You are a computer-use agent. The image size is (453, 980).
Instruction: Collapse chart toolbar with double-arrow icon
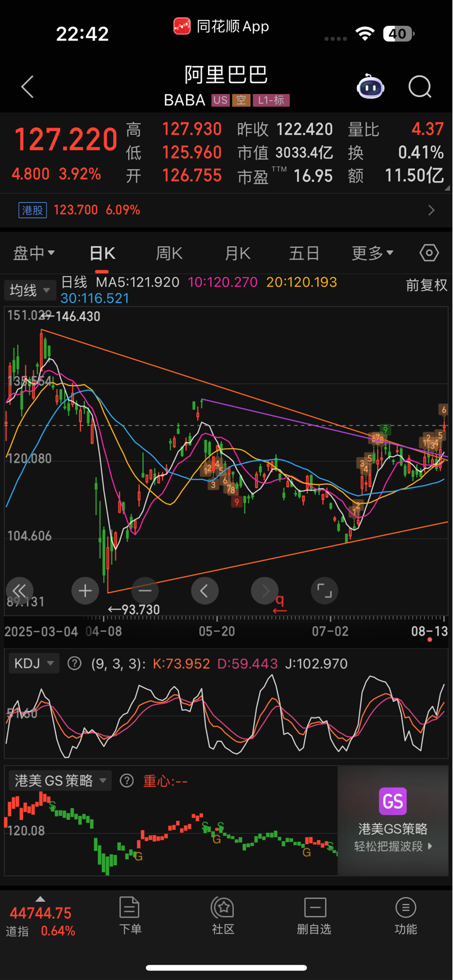point(19,590)
